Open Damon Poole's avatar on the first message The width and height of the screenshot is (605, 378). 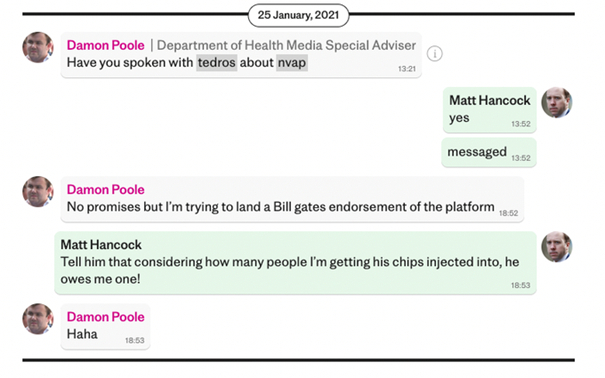38,47
